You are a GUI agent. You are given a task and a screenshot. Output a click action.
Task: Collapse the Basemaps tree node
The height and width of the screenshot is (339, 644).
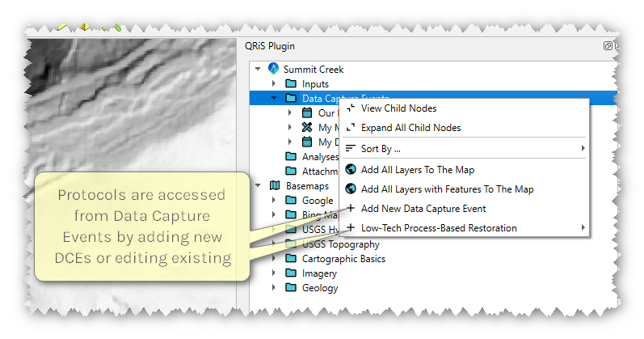[x=258, y=186]
